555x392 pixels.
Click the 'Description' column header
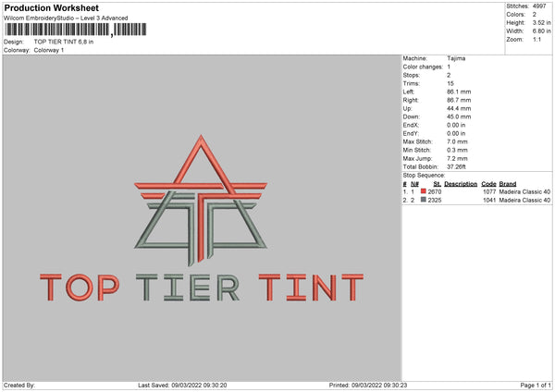(x=461, y=184)
